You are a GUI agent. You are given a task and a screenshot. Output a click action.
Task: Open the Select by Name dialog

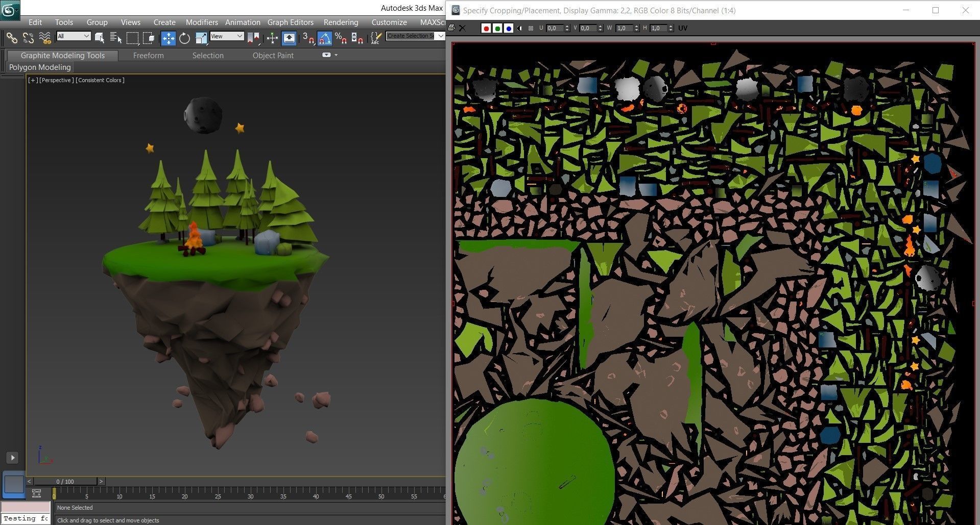click(116, 38)
